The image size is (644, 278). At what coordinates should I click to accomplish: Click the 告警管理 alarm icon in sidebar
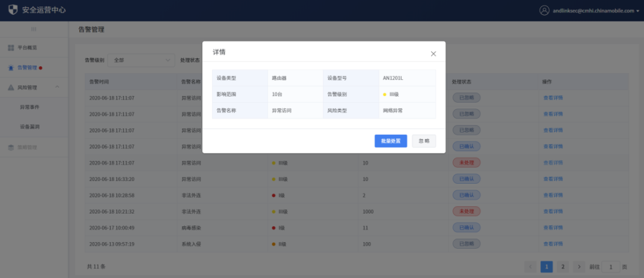click(11, 67)
